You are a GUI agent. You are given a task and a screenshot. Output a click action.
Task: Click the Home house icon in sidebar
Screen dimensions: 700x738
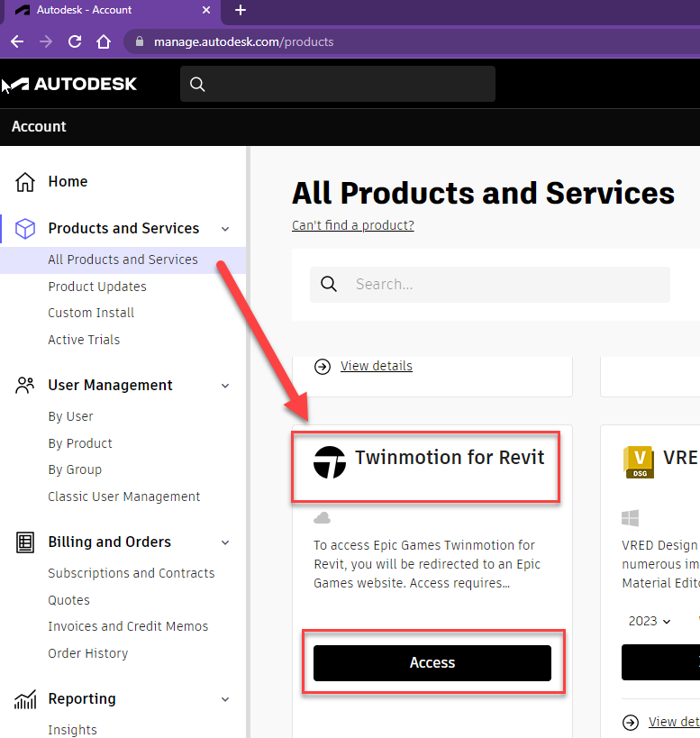click(x=25, y=182)
